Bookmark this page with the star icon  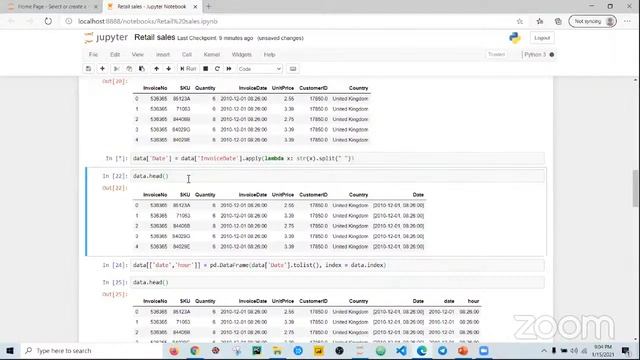(x=520, y=21)
